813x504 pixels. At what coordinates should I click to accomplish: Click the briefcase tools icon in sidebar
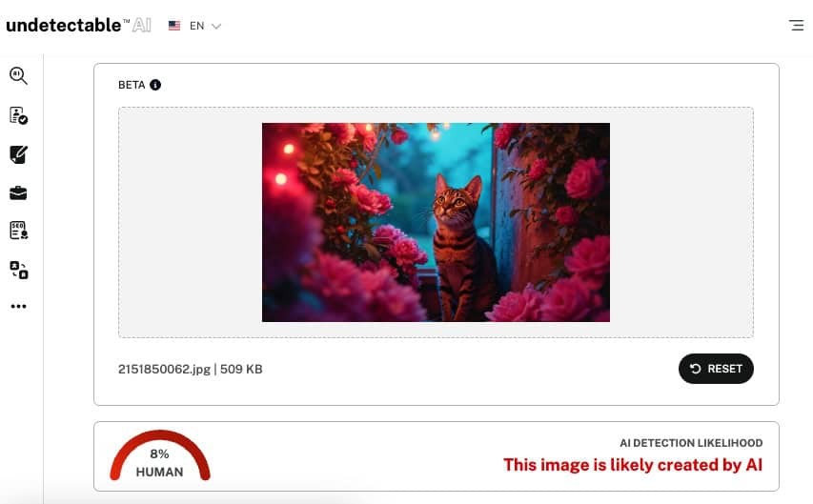coord(18,192)
